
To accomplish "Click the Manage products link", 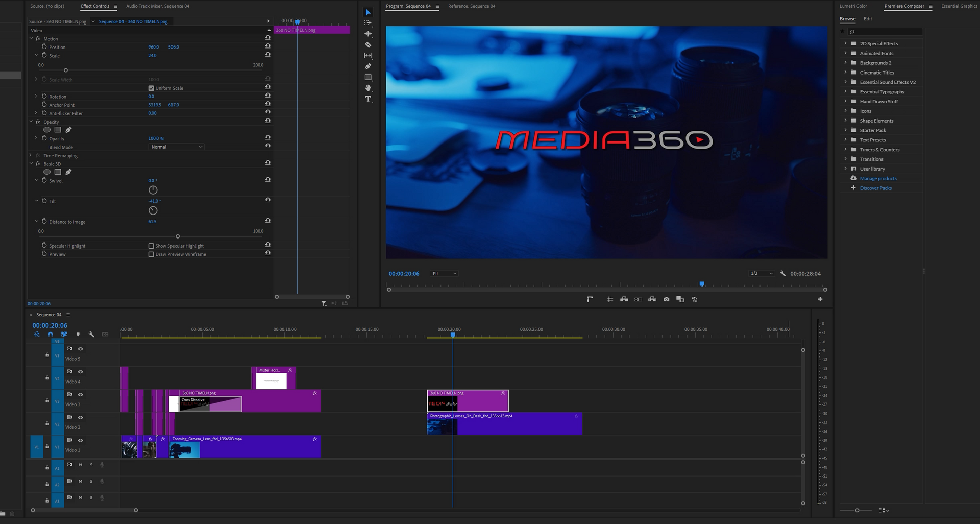I will [x=878, y=179].
